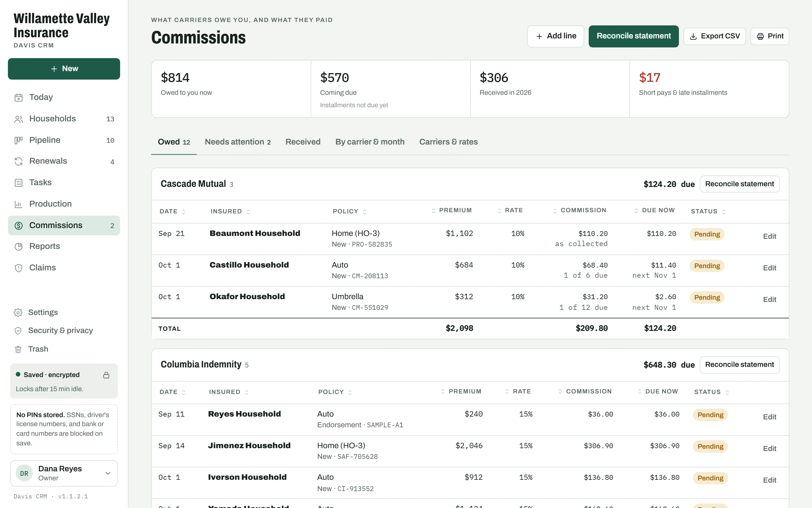
Task: Click the Pipeline board icon
Action: pyautogui.click(x=18, y=140)
